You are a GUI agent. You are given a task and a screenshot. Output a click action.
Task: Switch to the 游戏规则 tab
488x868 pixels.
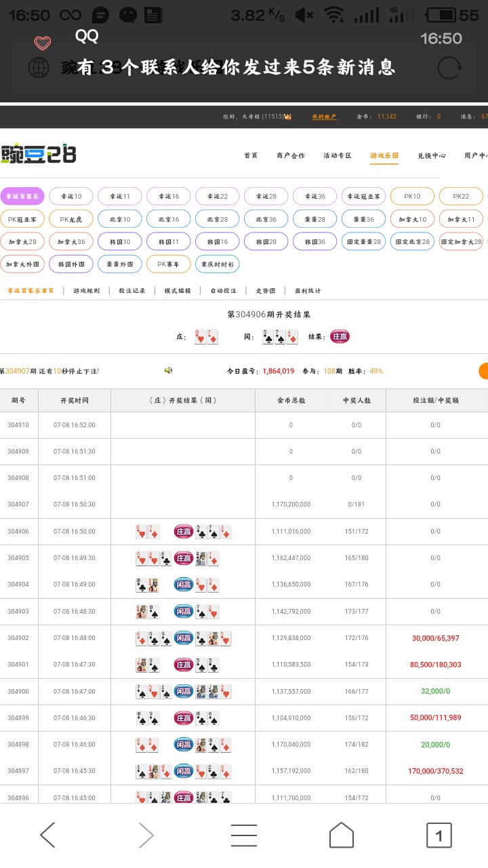(x=86, y=290)
